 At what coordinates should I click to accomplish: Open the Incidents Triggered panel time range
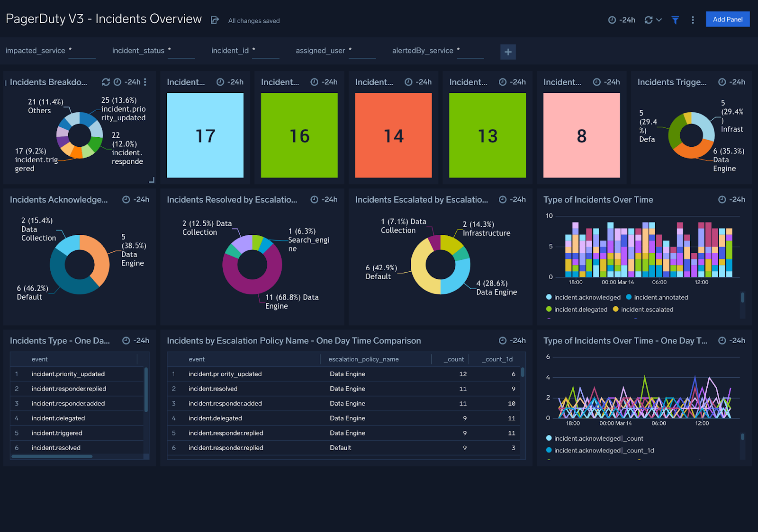[722, 81]
